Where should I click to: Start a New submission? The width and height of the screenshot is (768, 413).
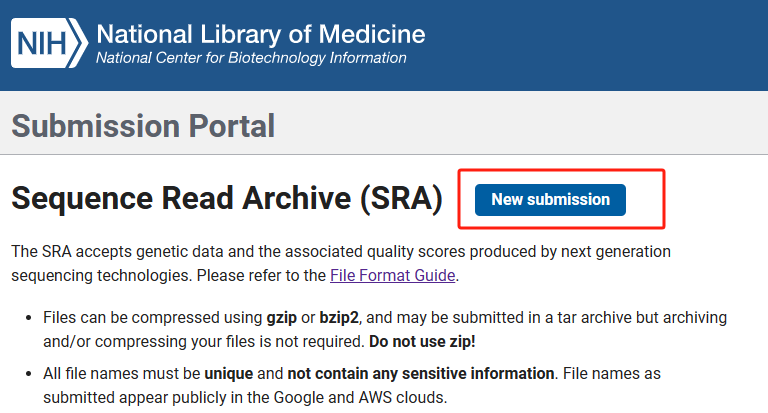tap(550, 199)
